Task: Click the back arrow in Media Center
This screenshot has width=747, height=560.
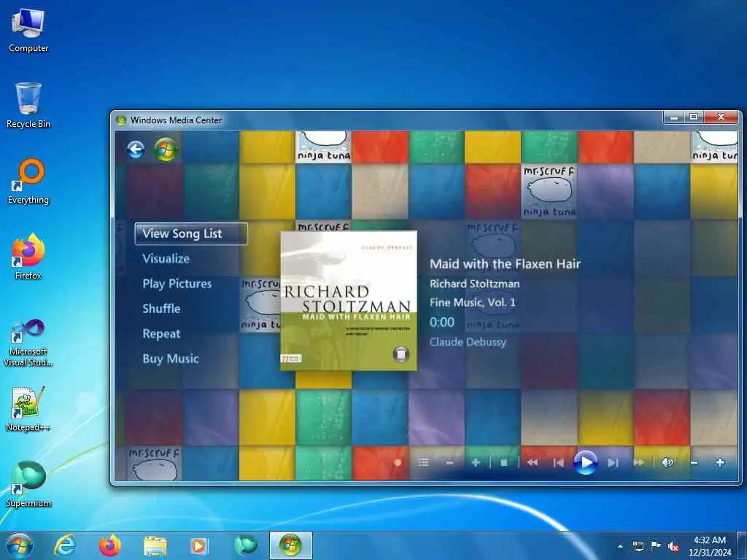Action: point(136,149)
